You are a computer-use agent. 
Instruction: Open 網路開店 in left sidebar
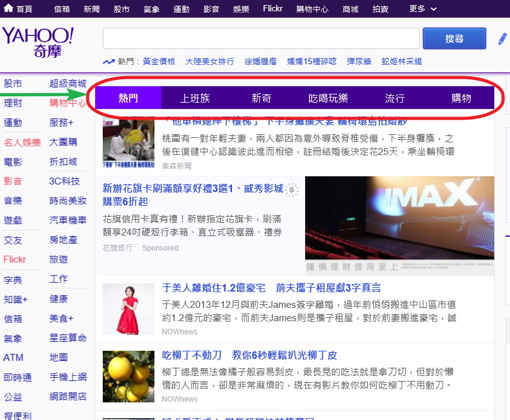(67, 396)
